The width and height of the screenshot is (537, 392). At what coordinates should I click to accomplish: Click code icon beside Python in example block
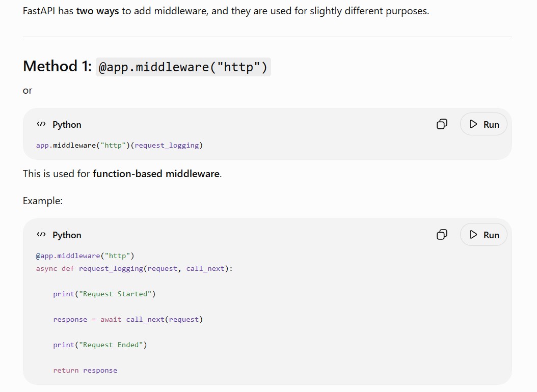coord(41,235)
